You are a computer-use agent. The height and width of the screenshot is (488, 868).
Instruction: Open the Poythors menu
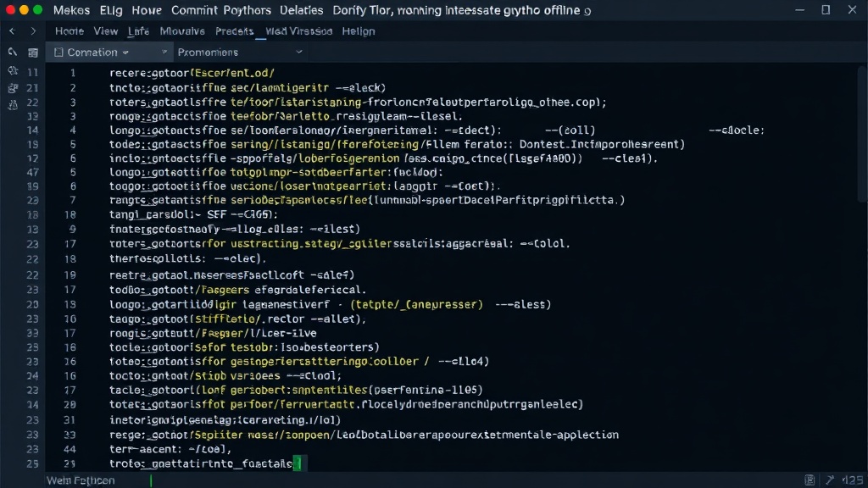[247, 10]
